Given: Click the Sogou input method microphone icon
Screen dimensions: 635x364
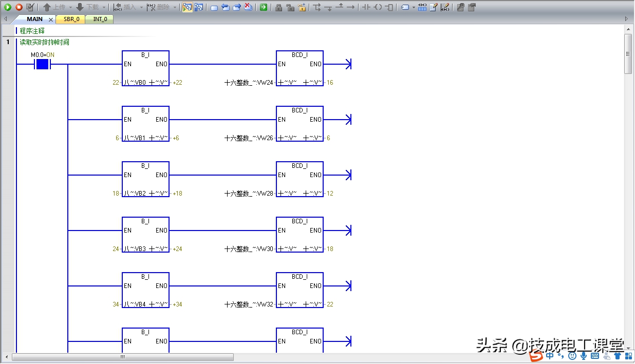Looking at the screenshot, I should click(584, 356).
